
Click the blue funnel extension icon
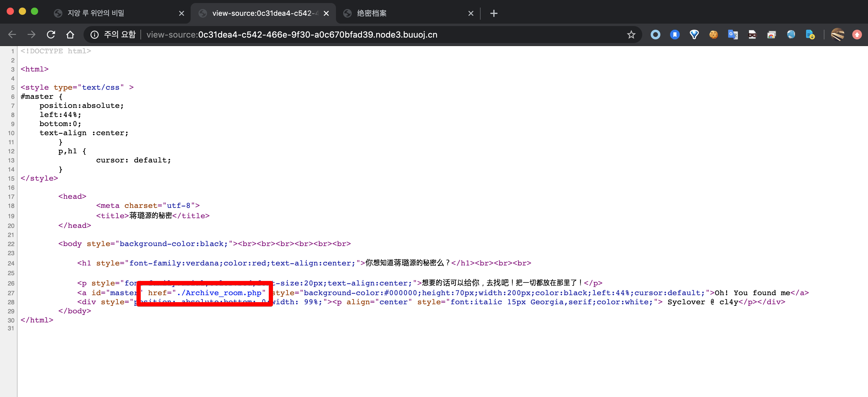pyautogui.click(x=694, y=35)
